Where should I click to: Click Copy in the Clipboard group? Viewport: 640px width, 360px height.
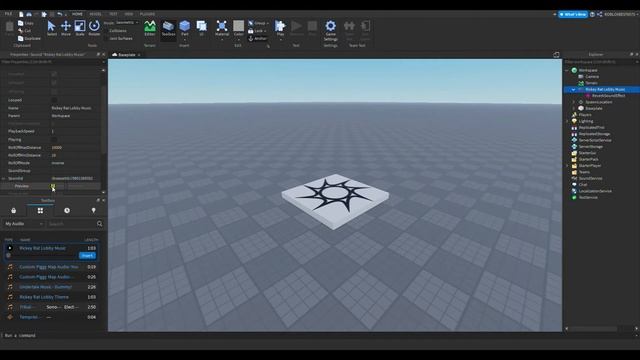point(26,23)
